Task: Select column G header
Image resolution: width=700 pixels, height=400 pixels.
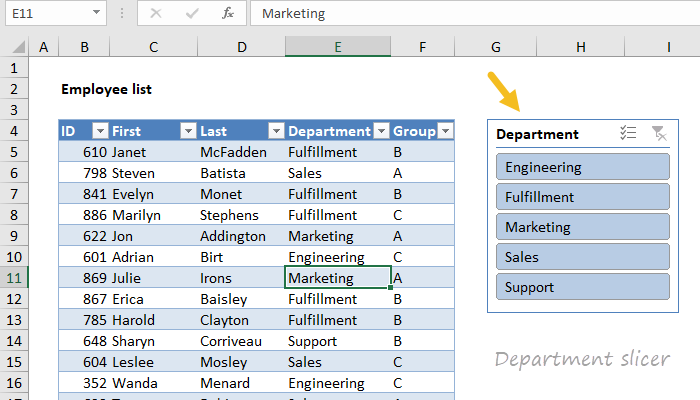Action: click(x=496, y=47)
